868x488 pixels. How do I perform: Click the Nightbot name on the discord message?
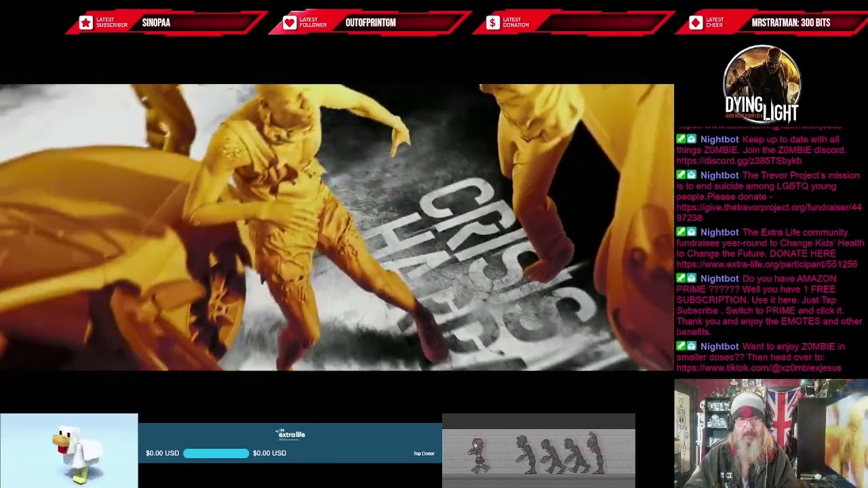[x=719, y=140]
